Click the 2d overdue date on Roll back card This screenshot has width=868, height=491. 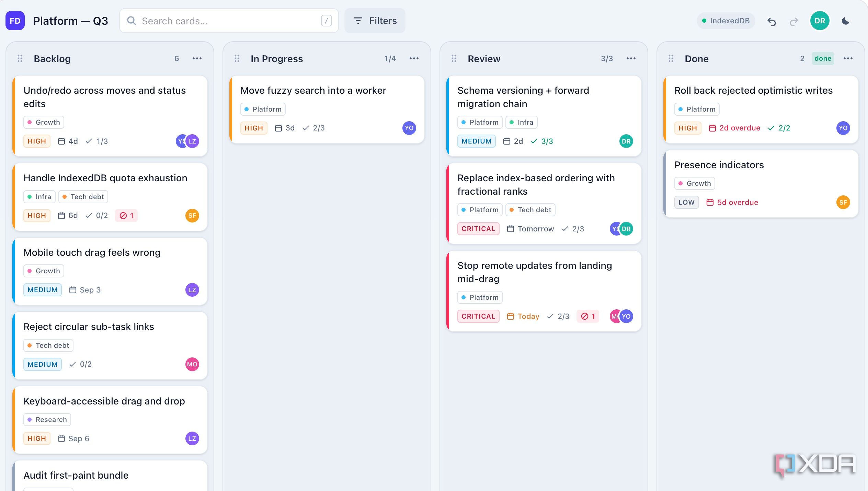pyautogui.click(x=734, y=128)
